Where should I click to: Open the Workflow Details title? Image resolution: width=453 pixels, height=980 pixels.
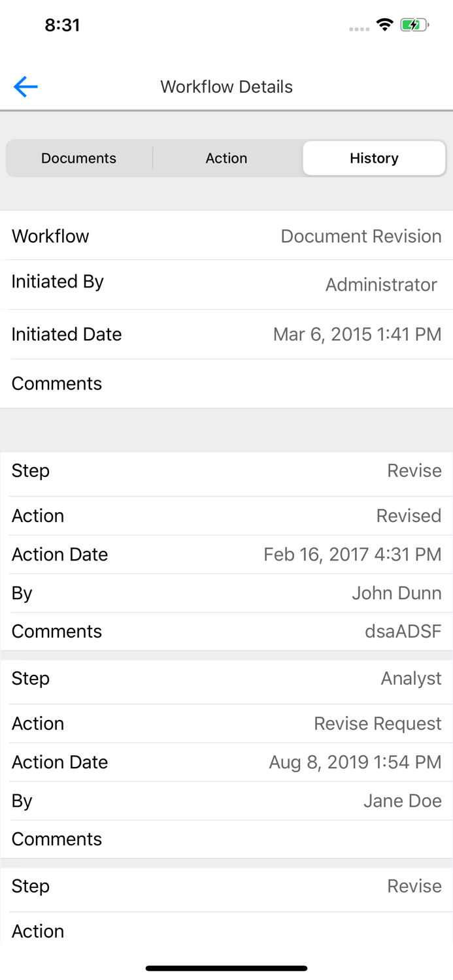(226, 86)
